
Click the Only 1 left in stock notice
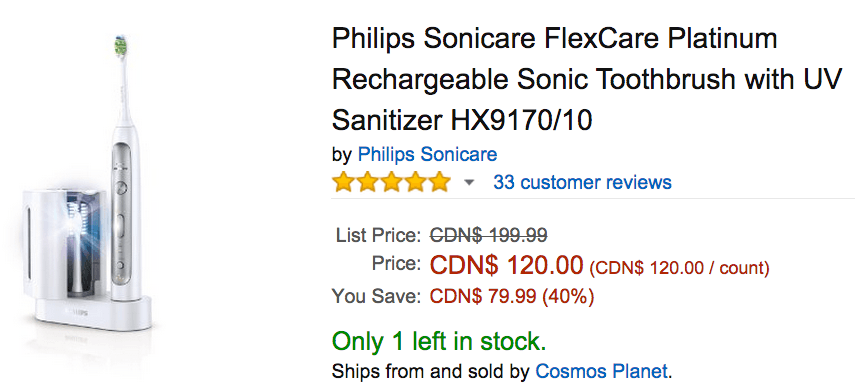439,342
